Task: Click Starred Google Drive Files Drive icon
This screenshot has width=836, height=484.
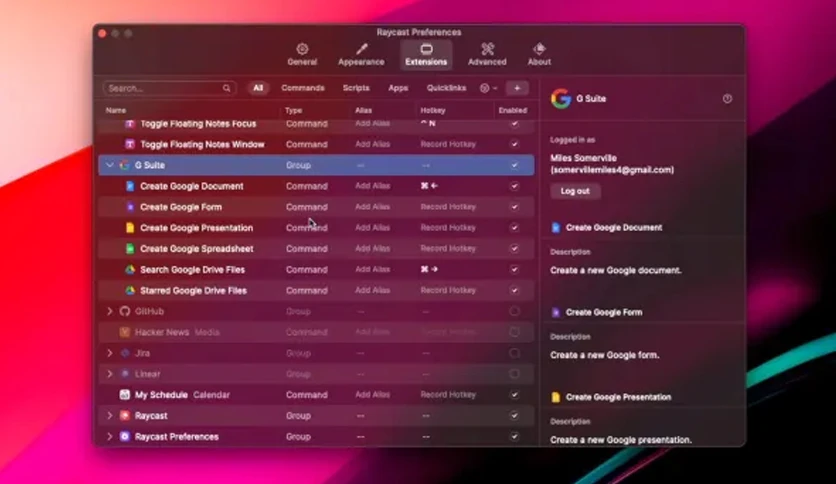Action: coord(130,291)
